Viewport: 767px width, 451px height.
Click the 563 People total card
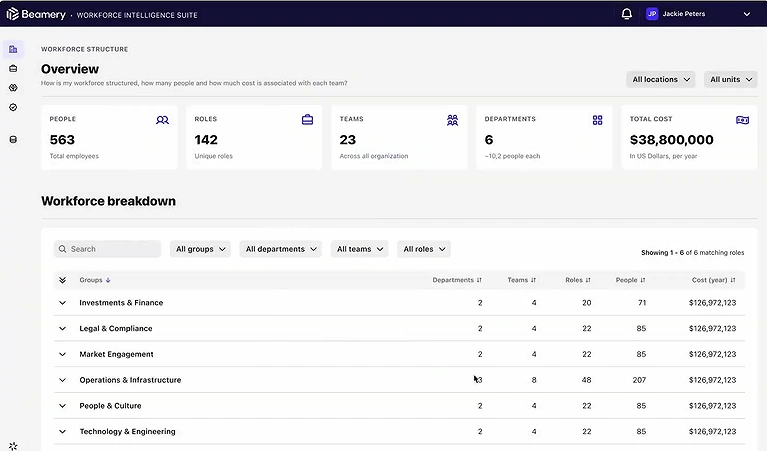click(109, 137)
